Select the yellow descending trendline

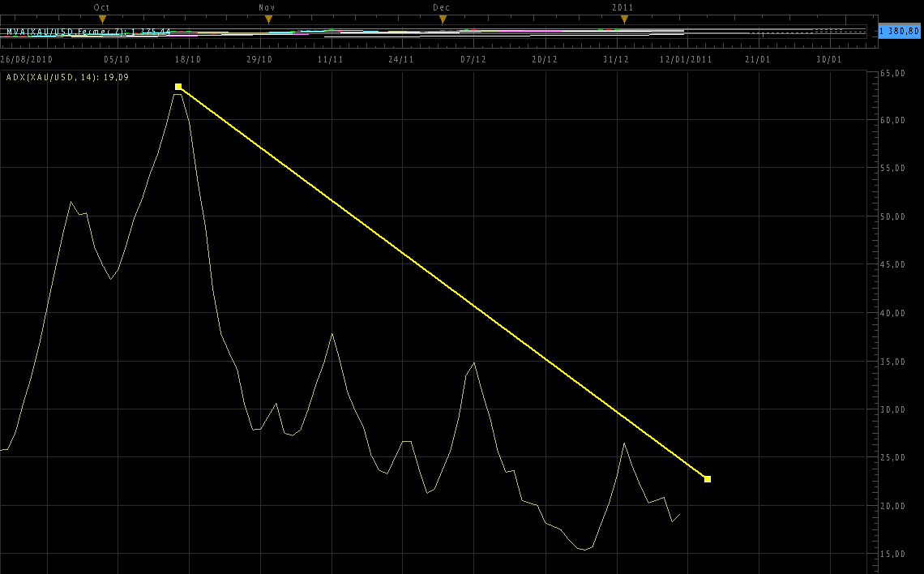click(443, 283)
